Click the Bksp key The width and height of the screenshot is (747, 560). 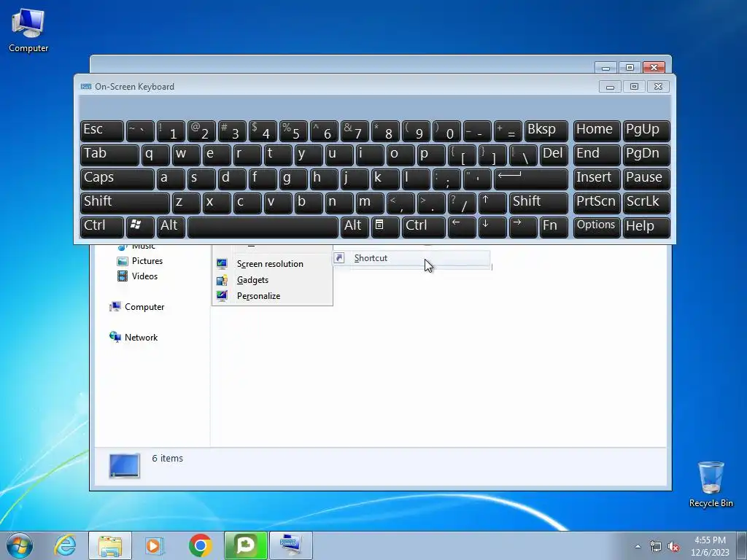click(546, 131)
